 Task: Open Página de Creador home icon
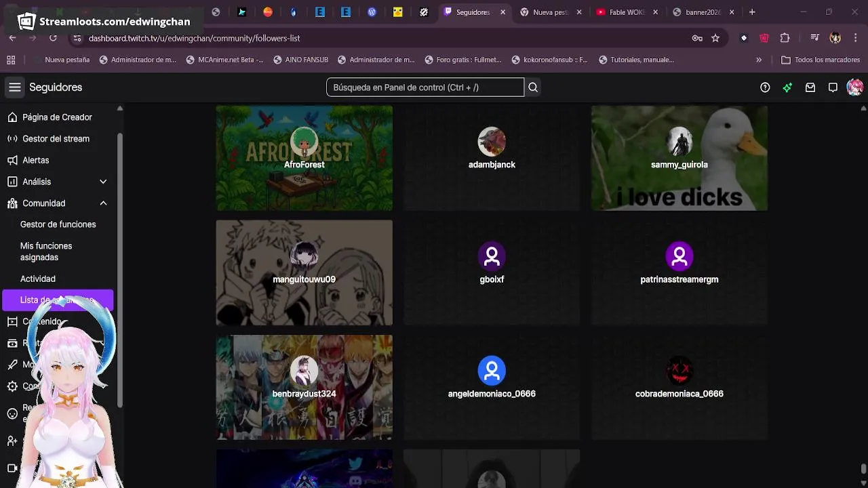12,117
